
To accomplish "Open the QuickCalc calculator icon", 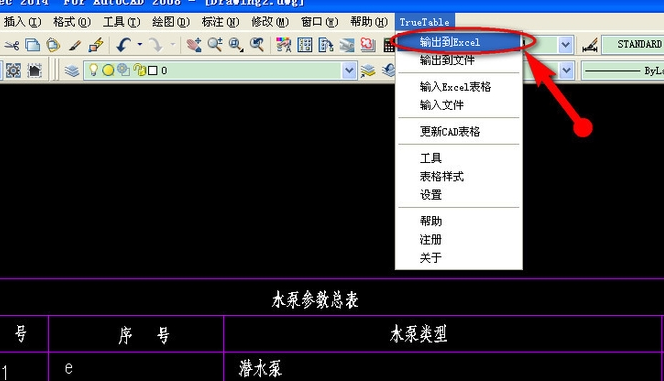I will coord(389,45).
